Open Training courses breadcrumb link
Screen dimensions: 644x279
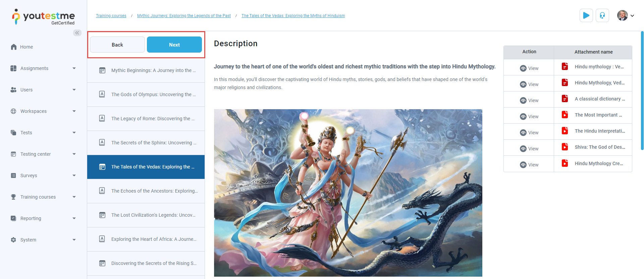pyautogui.click(x=111, y=16)
